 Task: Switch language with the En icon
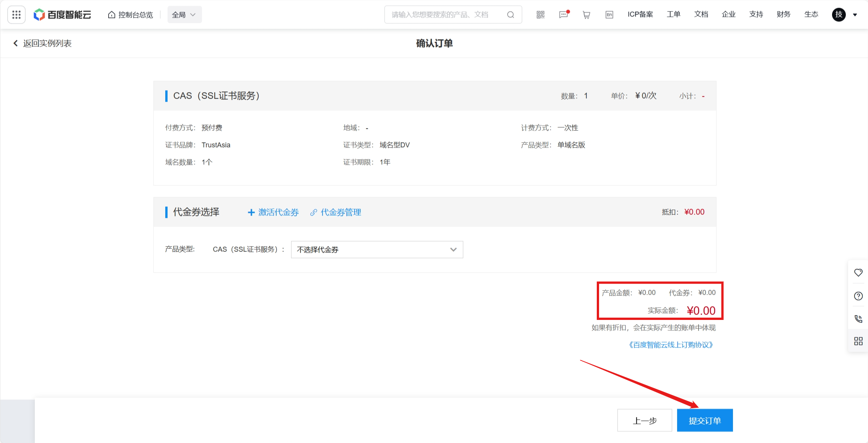click(x=609, y=15)
